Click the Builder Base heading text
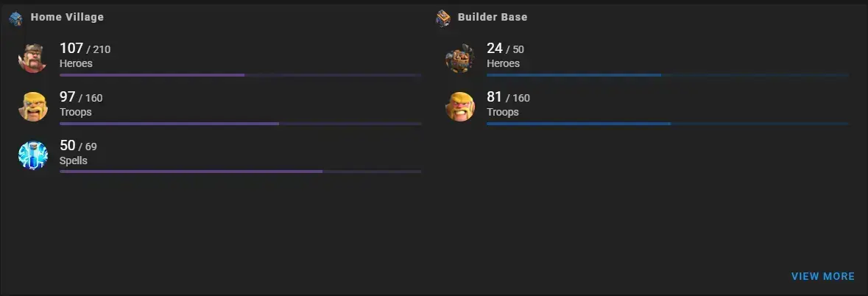The height and width of the screenshot is (296, 868). pos(492,17)
